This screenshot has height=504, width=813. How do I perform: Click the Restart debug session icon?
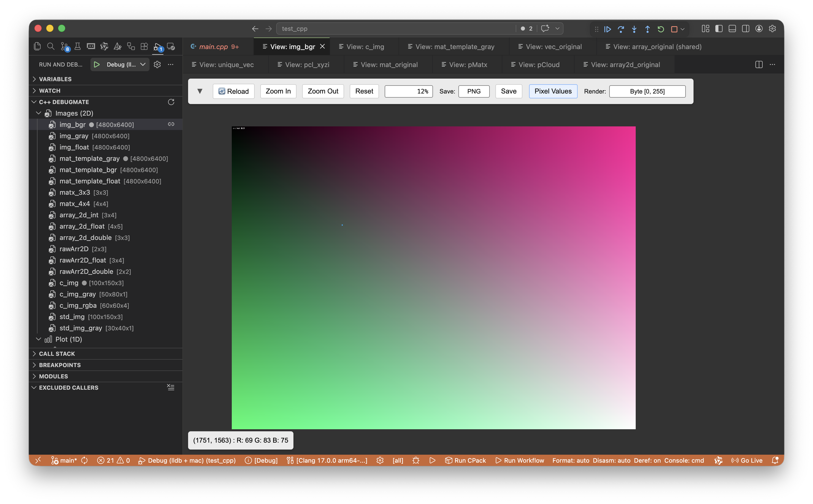point(661,29)
